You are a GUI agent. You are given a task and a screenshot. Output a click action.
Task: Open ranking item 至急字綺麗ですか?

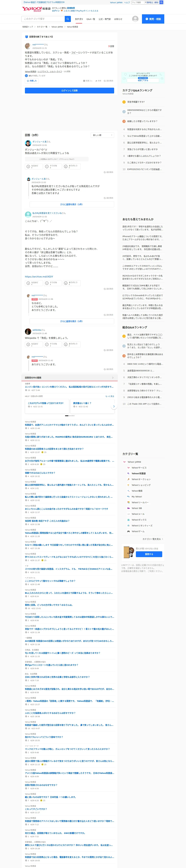[x=136, y=102]
